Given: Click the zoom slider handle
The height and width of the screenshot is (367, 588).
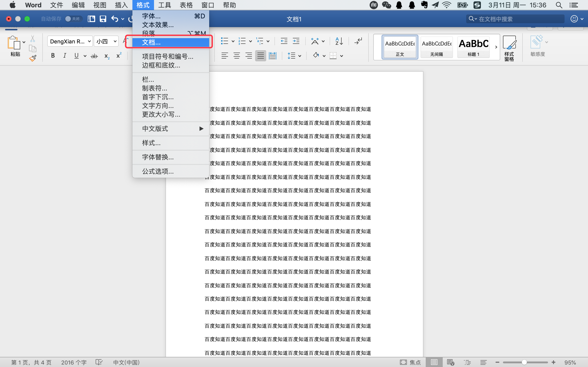Looking at the screenshot, I should coord(524,362).
